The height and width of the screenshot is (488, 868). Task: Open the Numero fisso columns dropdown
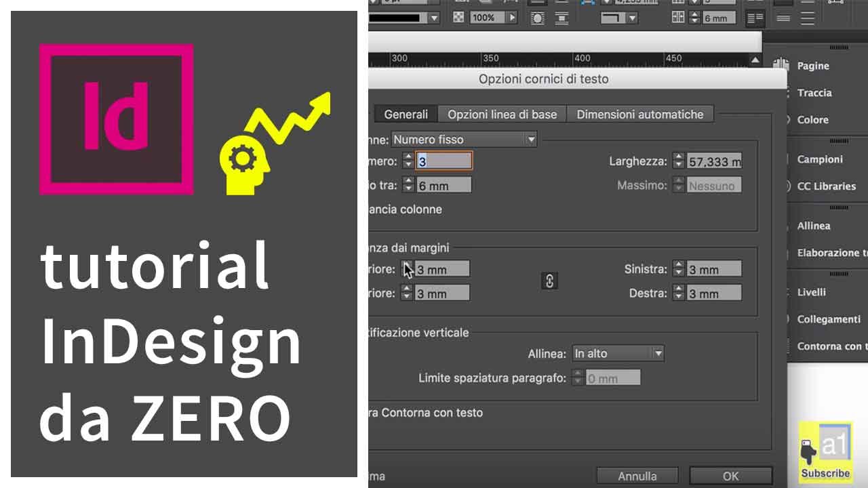[465, 139]
